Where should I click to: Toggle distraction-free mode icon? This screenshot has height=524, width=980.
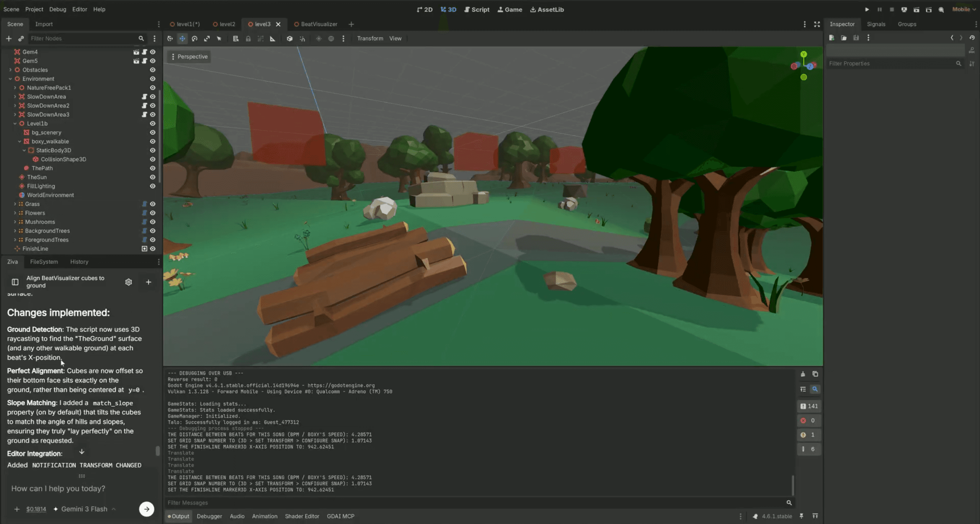click(817, 24)
